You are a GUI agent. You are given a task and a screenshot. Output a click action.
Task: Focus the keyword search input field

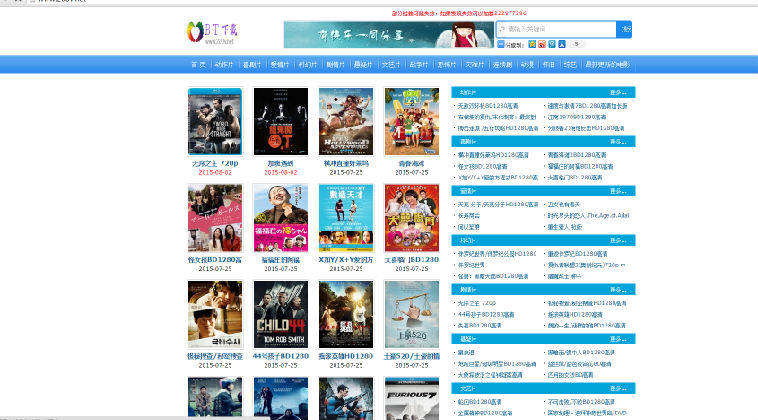556,29
